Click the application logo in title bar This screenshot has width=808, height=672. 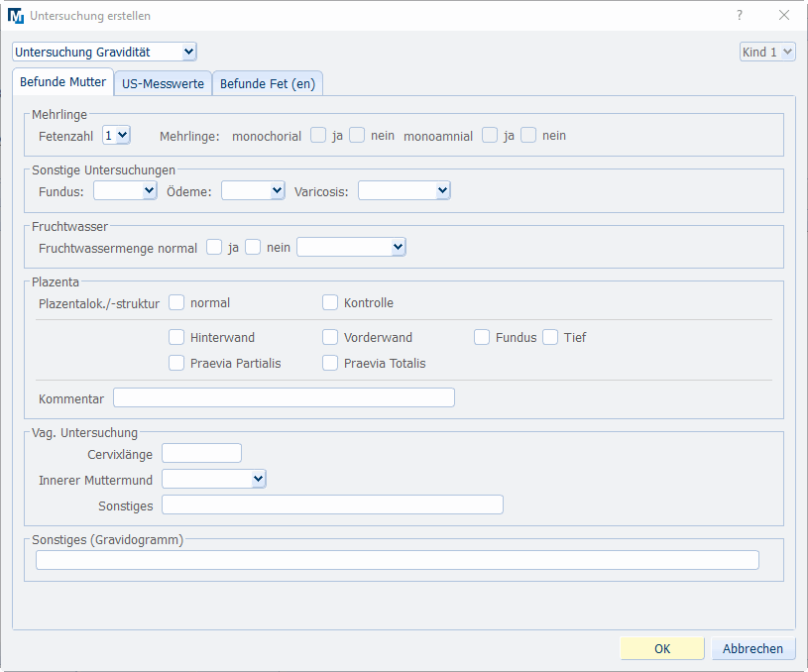(x=16, y=16)
